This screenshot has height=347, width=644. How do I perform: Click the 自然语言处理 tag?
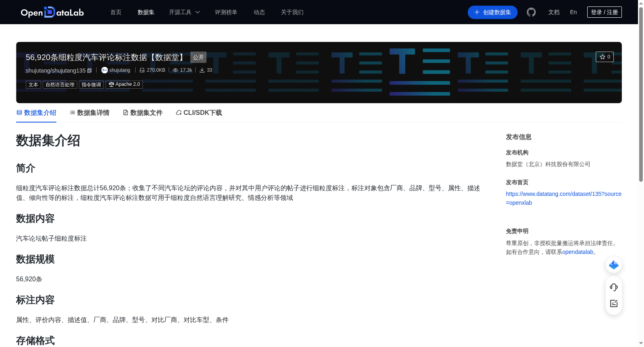[60, 85]
